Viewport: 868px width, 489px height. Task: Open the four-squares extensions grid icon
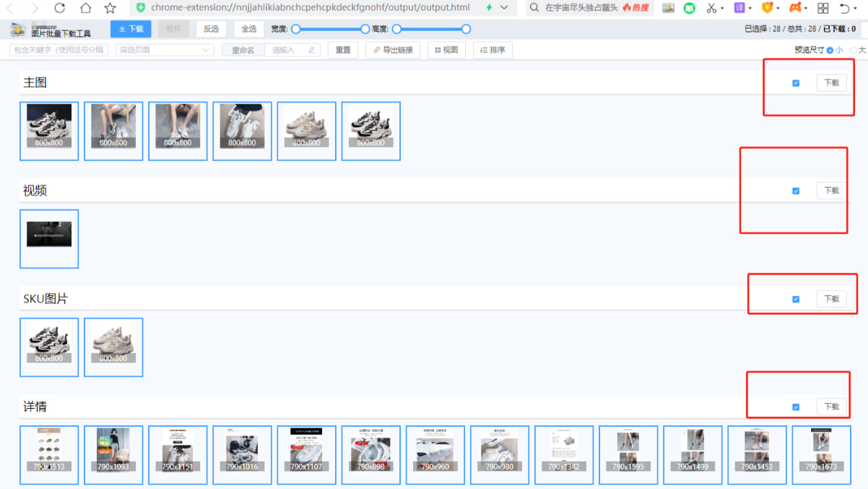[823, 8]
